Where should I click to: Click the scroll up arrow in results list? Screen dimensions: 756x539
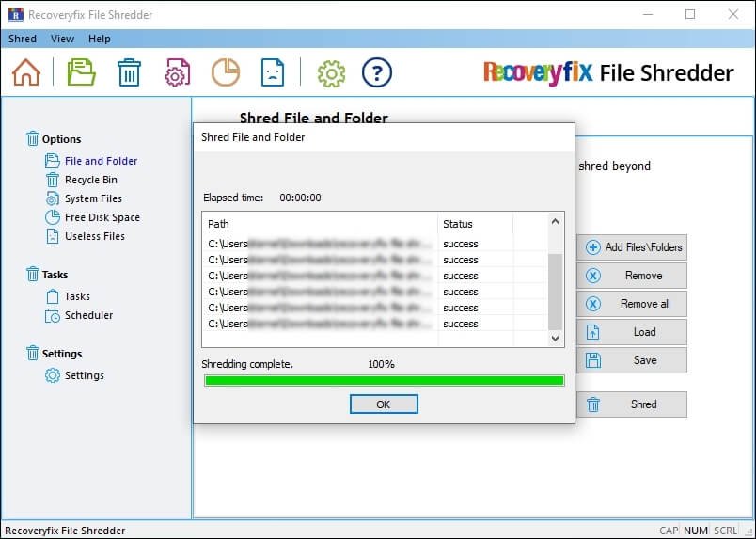(555, 222)
